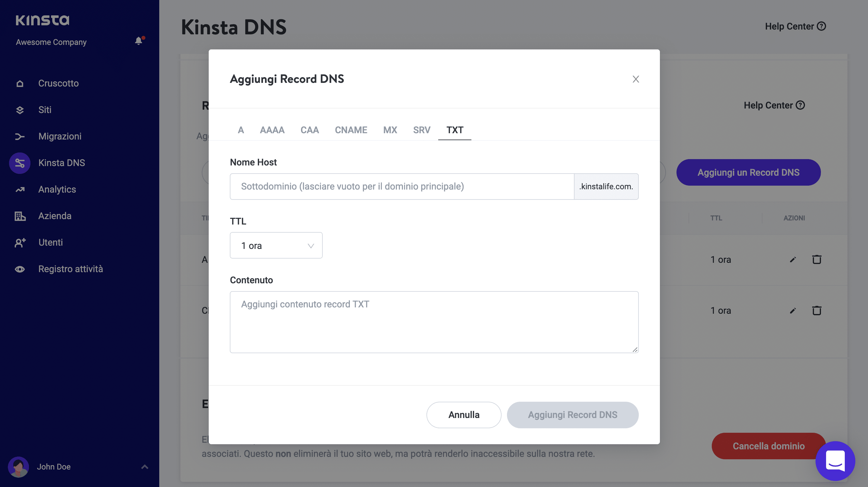Close the Aggiungi Record DNS dialog
This screenshot has width=868, height=487.
(635, 79)
